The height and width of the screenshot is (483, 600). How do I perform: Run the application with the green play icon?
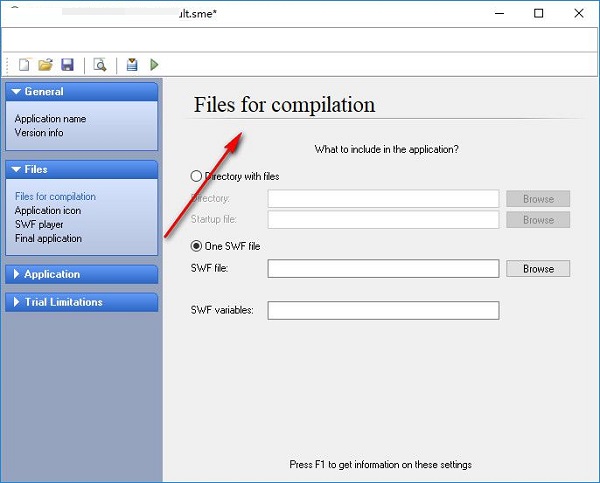tap(154, 65)
